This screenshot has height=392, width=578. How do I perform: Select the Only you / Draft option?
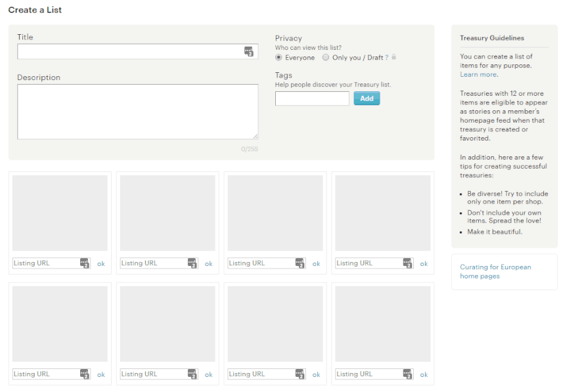[x=326, y=58]
